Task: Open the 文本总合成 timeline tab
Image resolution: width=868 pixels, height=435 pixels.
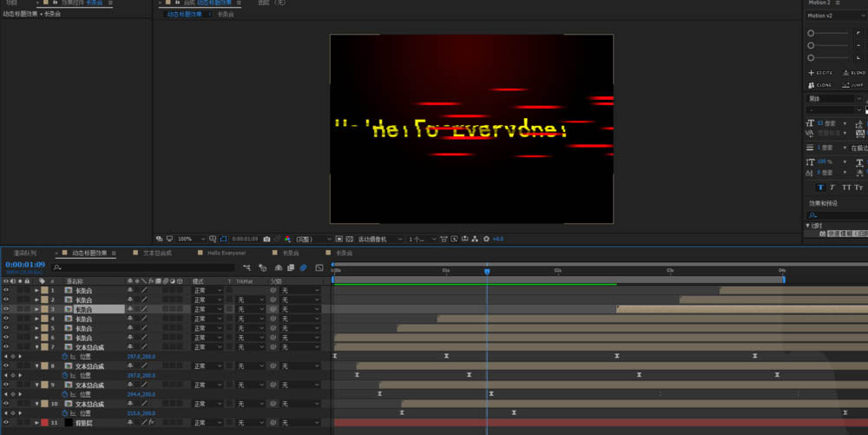Action: coord(157,254)
